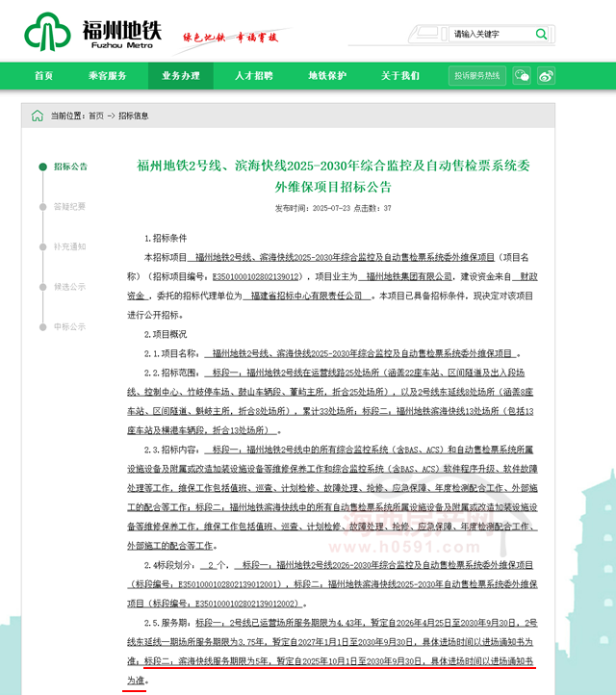Focus the 请输入关键字 search field
The image size is (616, 695).
(492, 34)
